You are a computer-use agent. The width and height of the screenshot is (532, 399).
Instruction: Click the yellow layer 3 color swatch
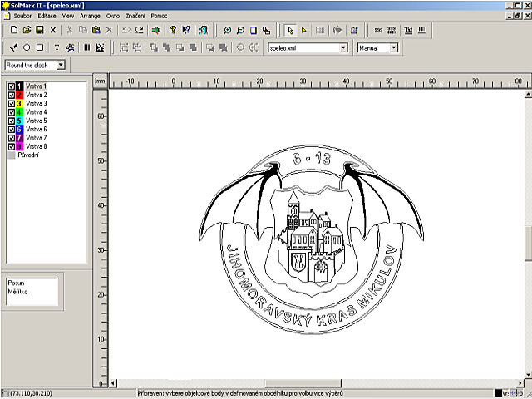19,103
